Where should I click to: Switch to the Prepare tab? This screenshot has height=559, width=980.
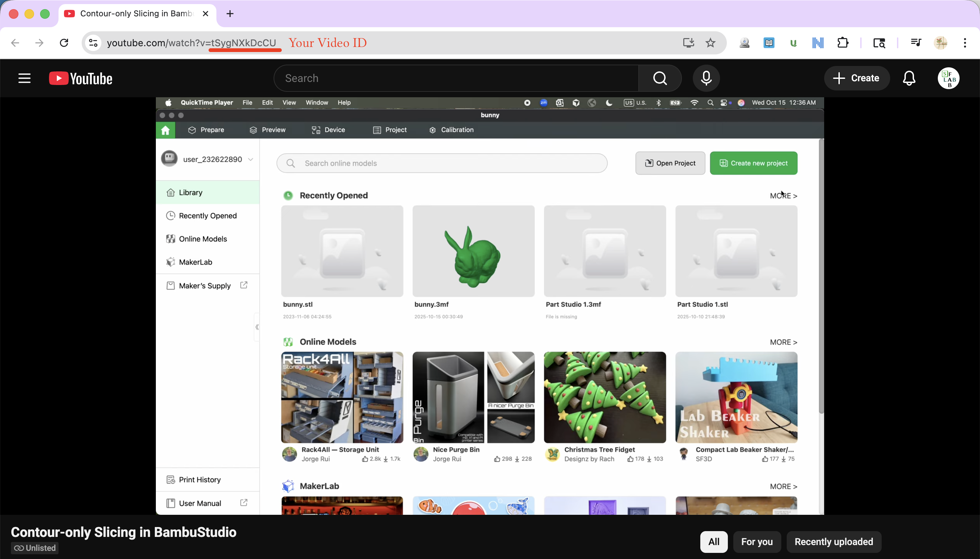coord(206,130)
